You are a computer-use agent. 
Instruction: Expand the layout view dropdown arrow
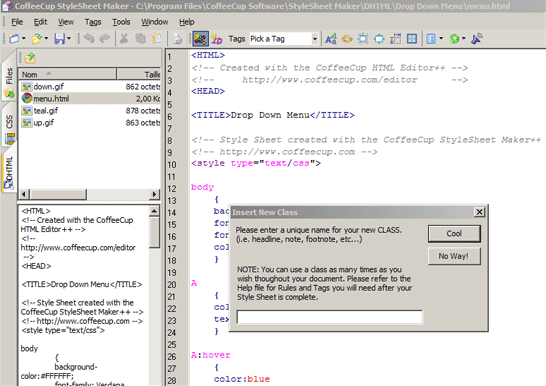(441, 38)
